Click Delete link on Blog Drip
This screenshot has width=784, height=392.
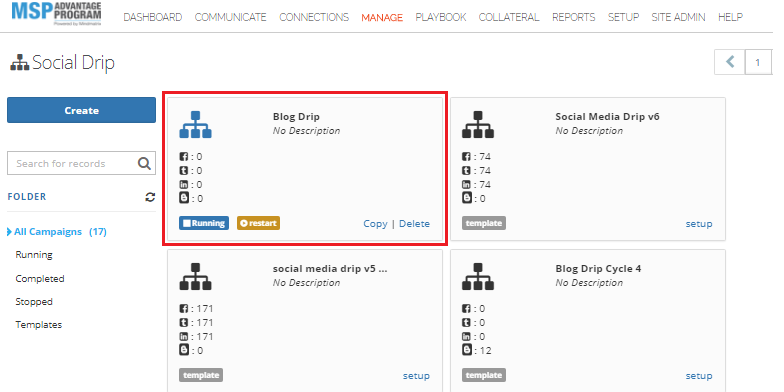tap(414, 224)
